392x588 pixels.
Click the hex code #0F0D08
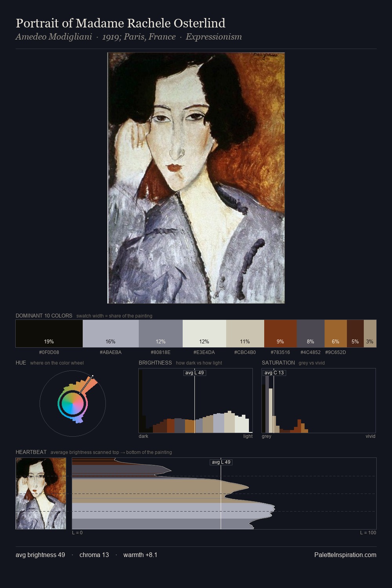coord(49,352)
